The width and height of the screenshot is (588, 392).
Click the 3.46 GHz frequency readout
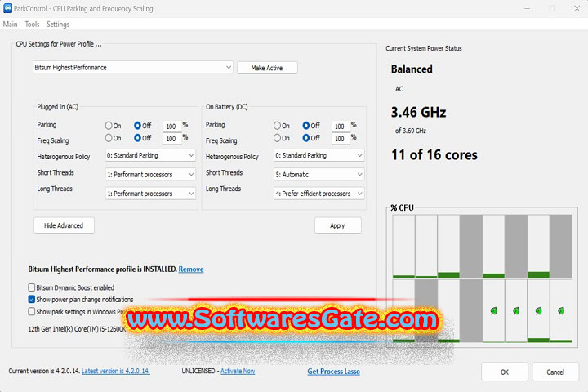point(418,112)
